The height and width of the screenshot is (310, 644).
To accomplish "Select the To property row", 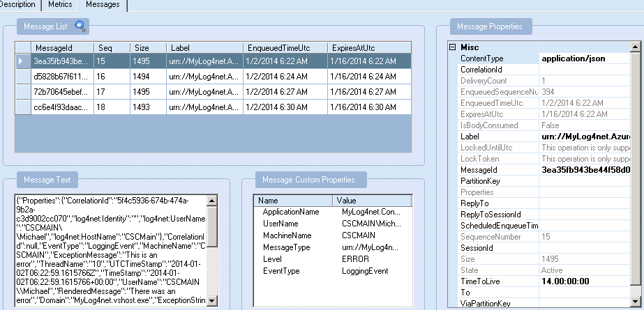I will (x=545, y=293).
